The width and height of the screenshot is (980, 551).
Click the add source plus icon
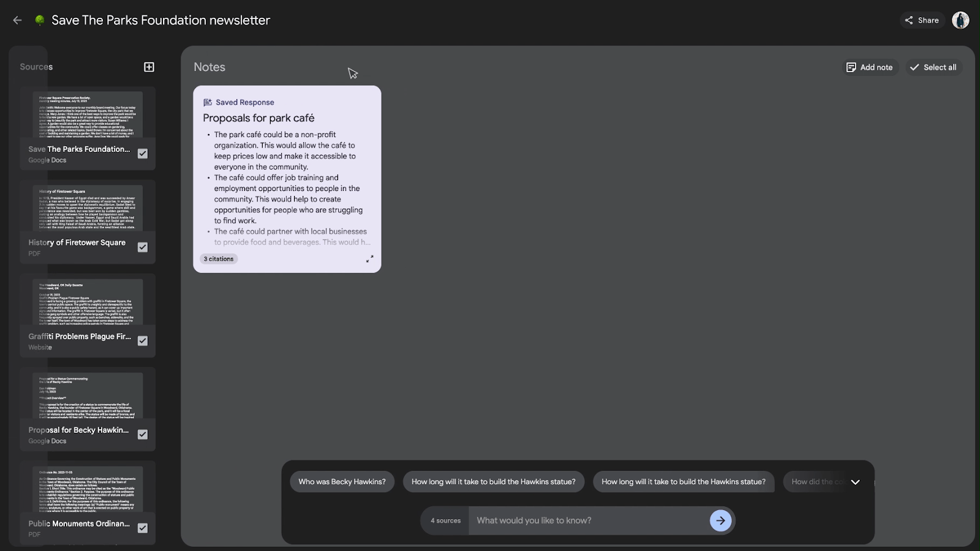[x=149, y=67]
